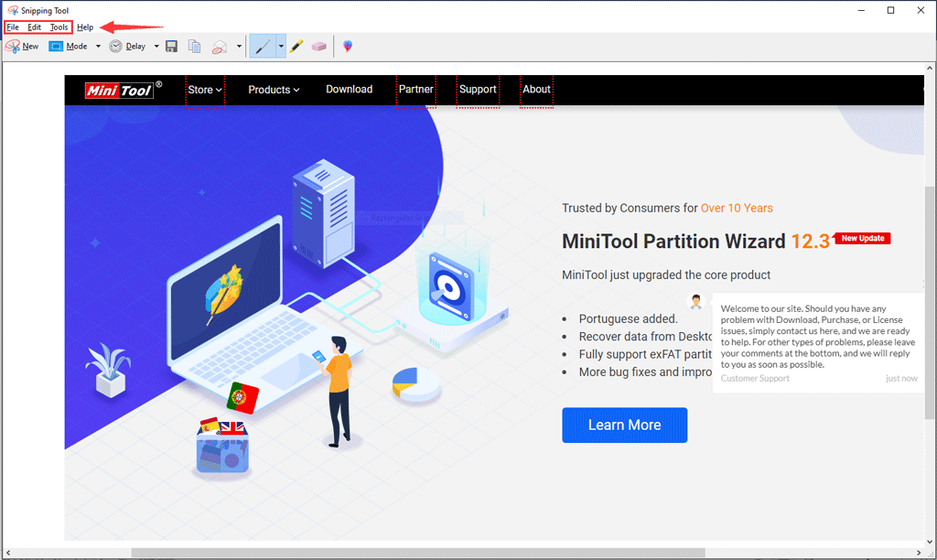Start a New snip with the scissors icon
Screen dimensions: 937x560
click(x=21, y=46)
